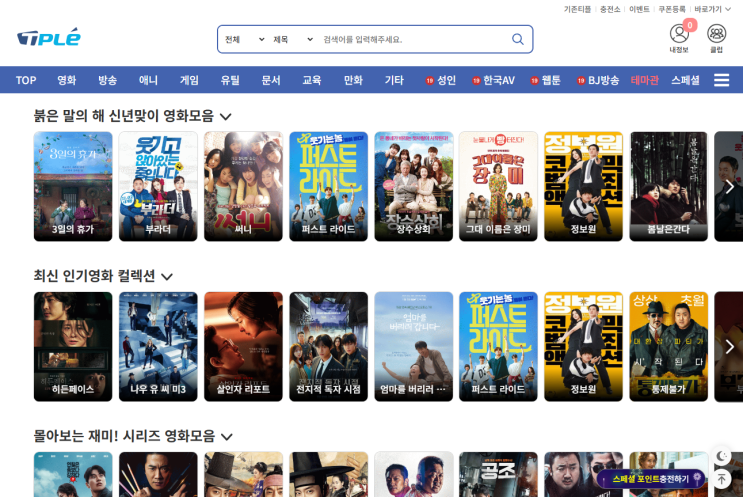Open the 전체 category dropdown
The height and width of the screenshot is (497, 743).
[x=244, y=39]
